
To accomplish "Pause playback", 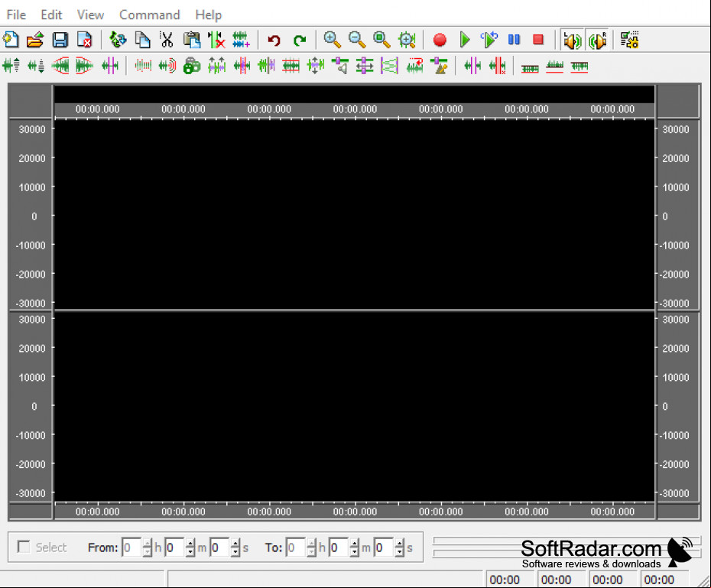I will [x=514, y=40].
